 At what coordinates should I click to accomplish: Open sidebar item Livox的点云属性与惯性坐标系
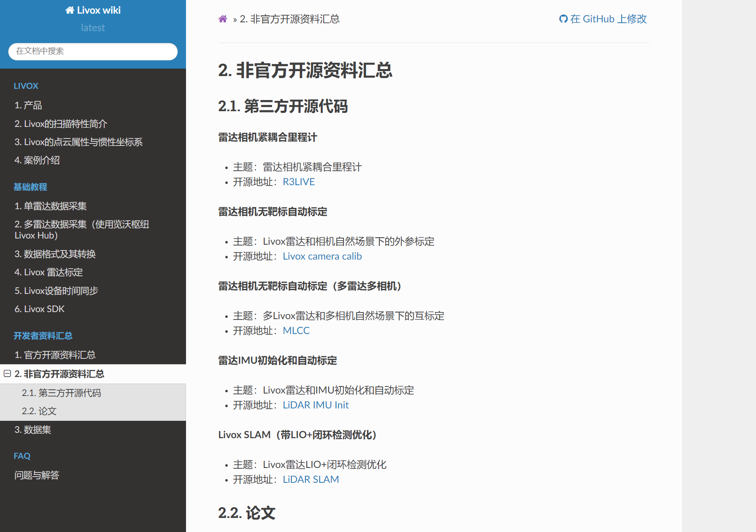click(93, 142)
